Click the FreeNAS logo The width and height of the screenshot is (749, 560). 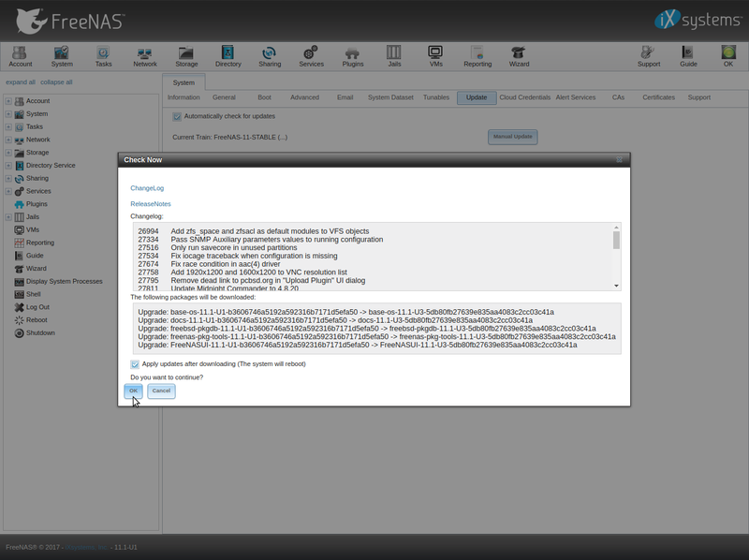tap(70, 21)
